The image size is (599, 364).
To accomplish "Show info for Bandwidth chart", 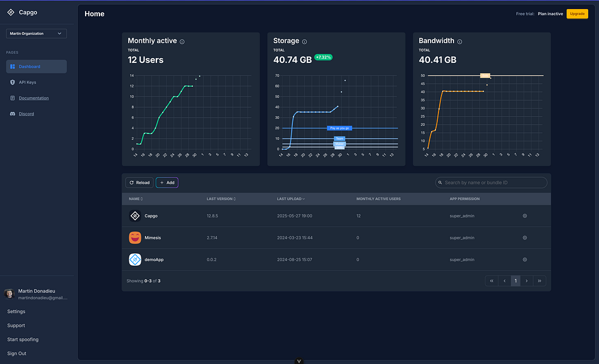I will pos(459,42).
